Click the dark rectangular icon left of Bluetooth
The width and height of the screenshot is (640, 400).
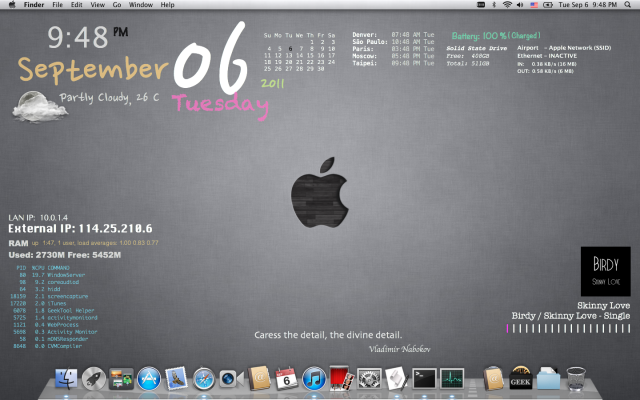pyautogui.click(x=481, y=5)
